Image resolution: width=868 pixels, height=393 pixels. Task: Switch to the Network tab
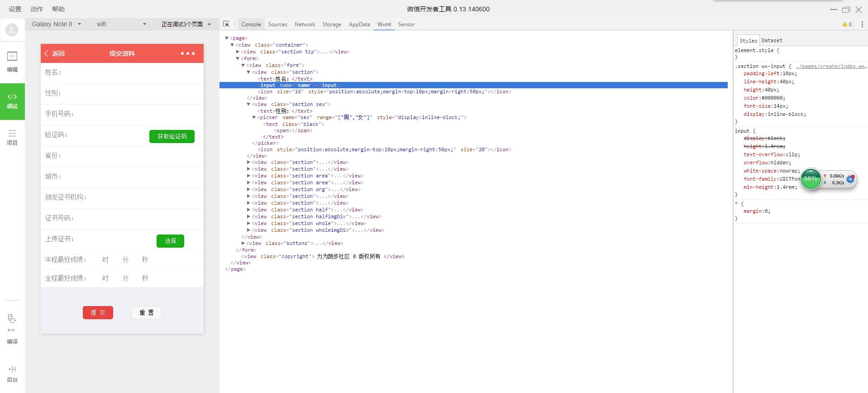pos(305,24)
